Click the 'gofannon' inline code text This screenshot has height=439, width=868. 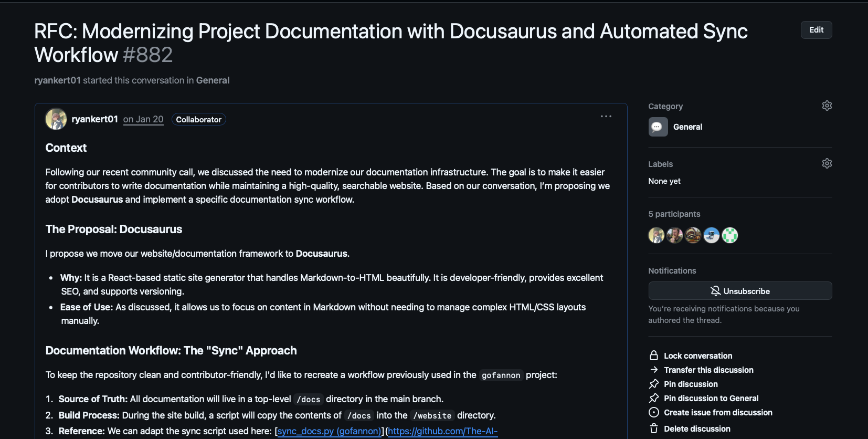(x=501, y=375)
